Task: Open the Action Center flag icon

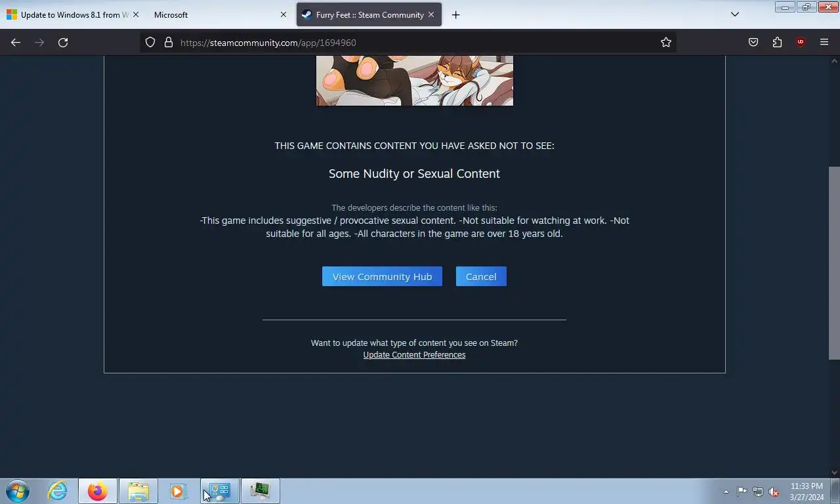Action: coord(742,492)
